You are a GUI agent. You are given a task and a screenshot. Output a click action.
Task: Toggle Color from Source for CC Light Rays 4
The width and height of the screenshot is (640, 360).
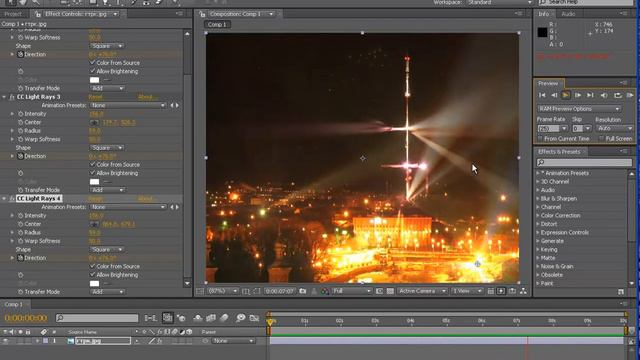[x=92, y=266]
